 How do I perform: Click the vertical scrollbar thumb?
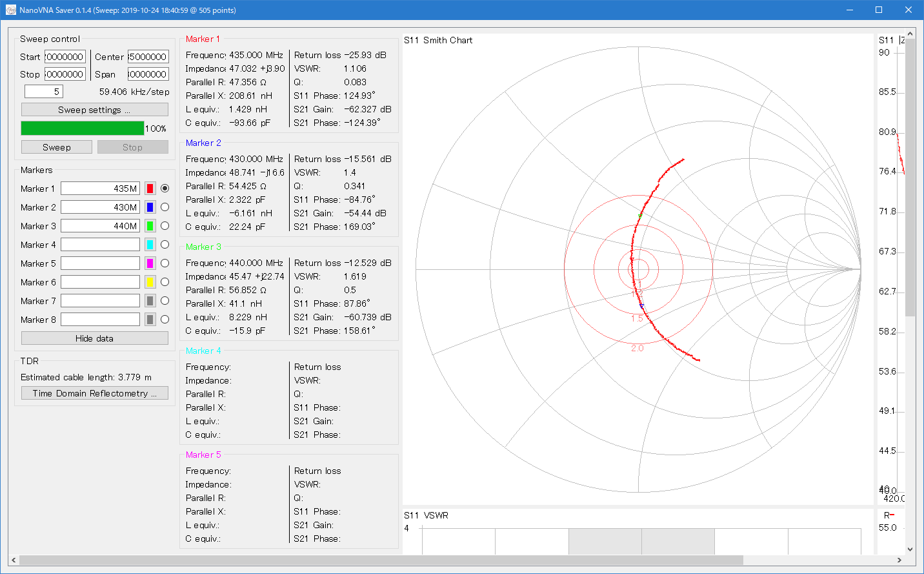tap(910, 178)
